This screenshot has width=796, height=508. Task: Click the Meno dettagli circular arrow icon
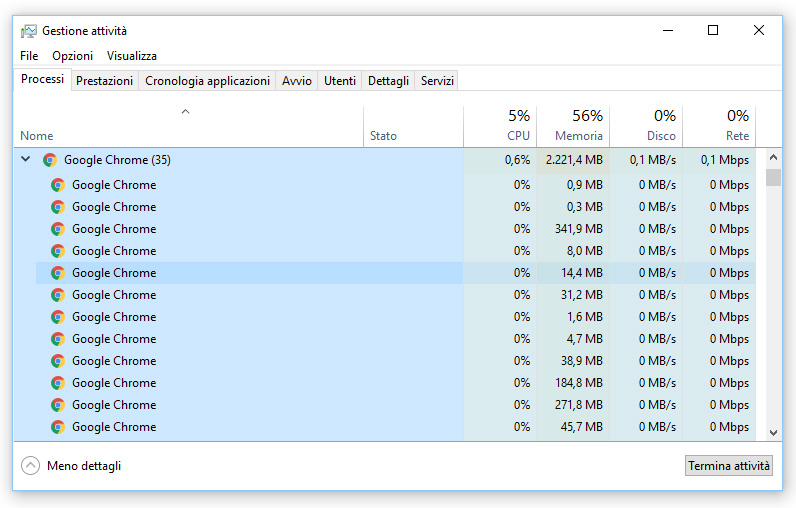pyautogui.click(x=30, y=466)
